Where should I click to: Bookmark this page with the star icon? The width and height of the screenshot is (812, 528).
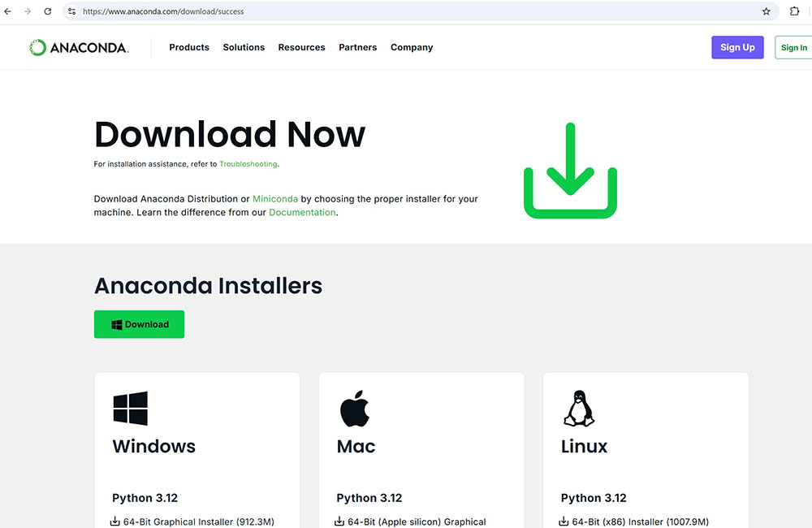tap(767, 11)
